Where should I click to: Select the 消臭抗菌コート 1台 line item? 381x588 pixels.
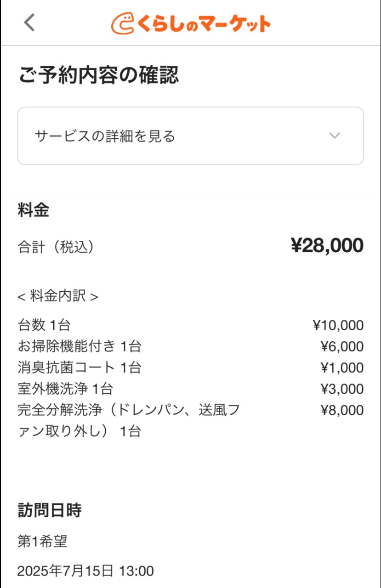click(79, 367)
